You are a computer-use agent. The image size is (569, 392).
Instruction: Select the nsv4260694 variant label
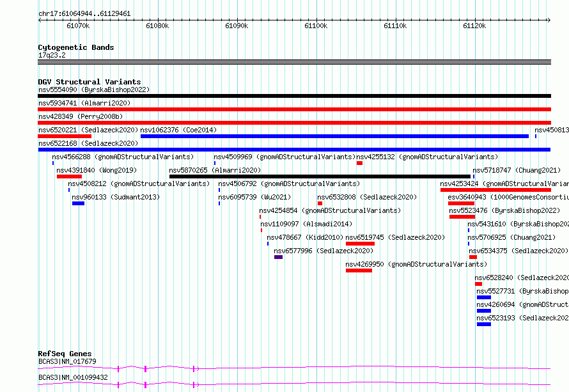click(522, 304)
